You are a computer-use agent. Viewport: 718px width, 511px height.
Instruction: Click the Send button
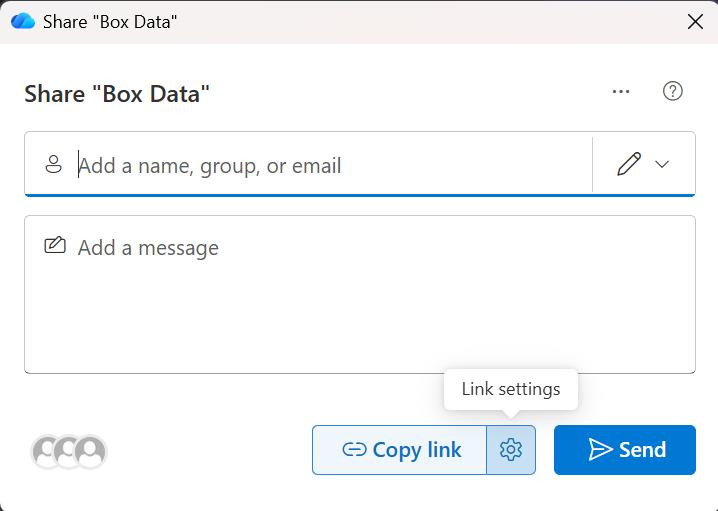pyautogui.click(x=625, y=450)
